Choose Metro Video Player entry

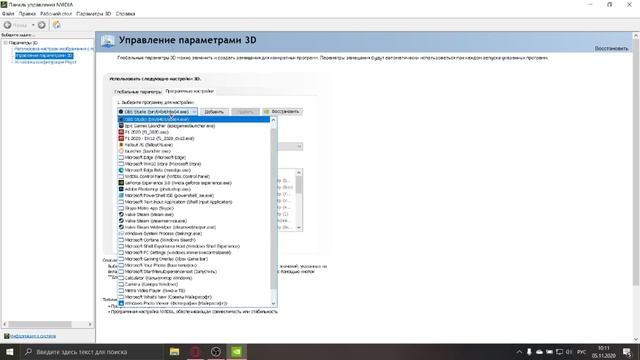(194, 291)
